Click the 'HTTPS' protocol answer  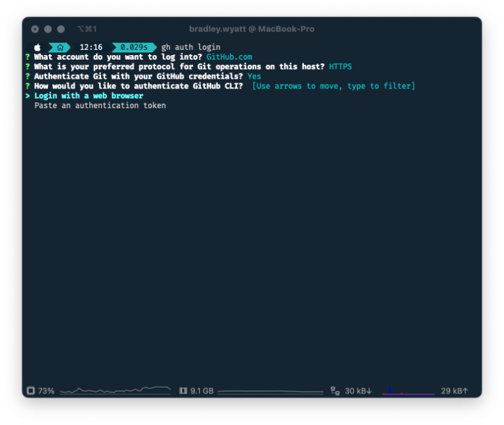pyautogui.click(x=340, y=66)
